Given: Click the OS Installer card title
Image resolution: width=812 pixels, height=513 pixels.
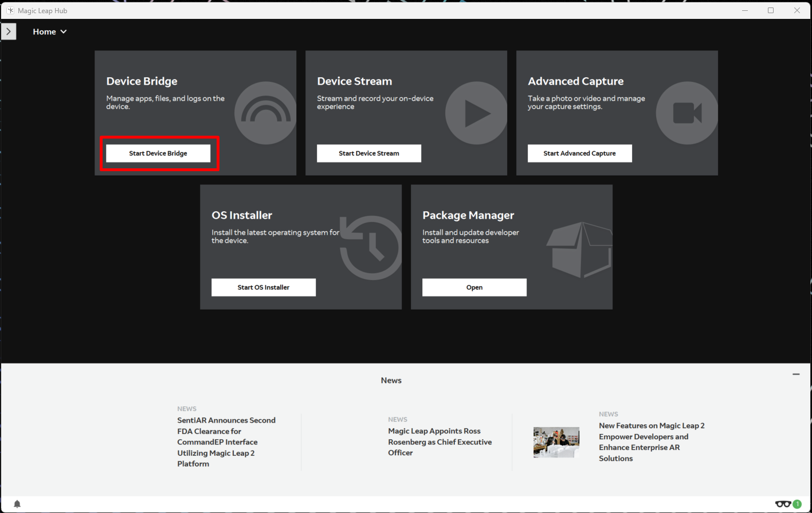Looking at the screenshot, I should [x=242, y=215].
